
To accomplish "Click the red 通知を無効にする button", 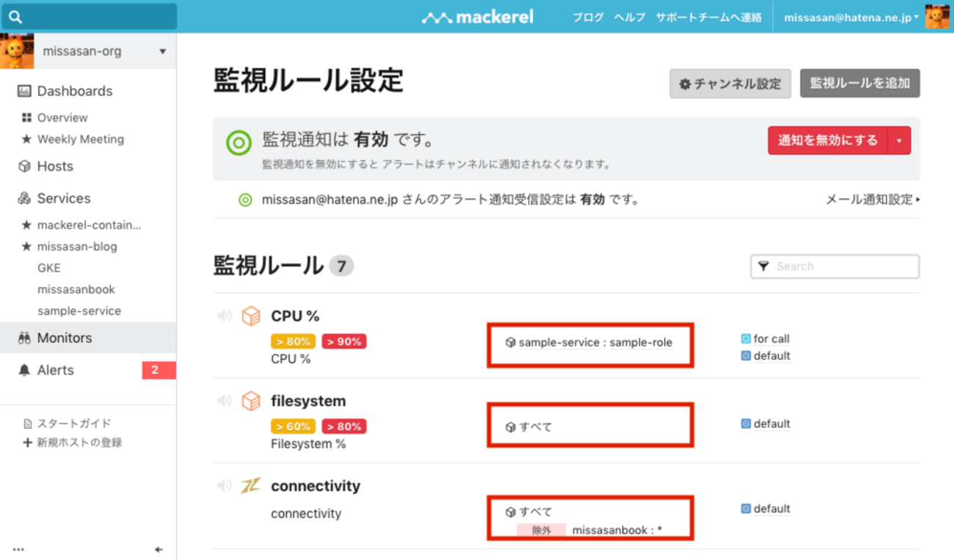I will tap(828, 141).
